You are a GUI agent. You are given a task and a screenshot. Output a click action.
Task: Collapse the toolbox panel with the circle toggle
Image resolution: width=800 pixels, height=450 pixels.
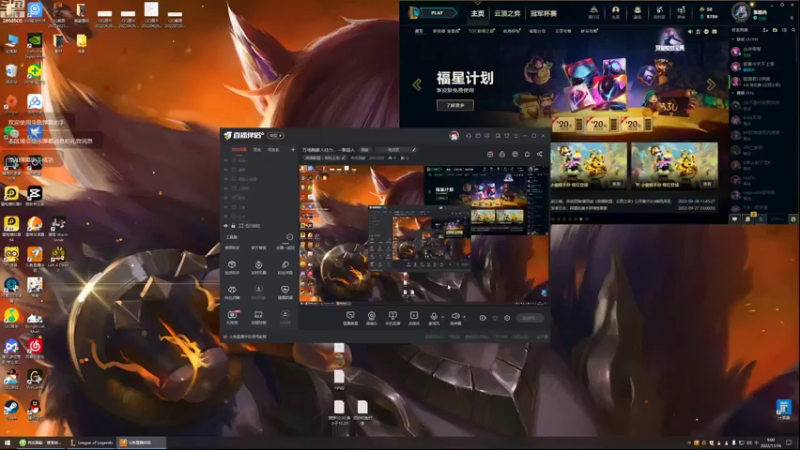289,237
